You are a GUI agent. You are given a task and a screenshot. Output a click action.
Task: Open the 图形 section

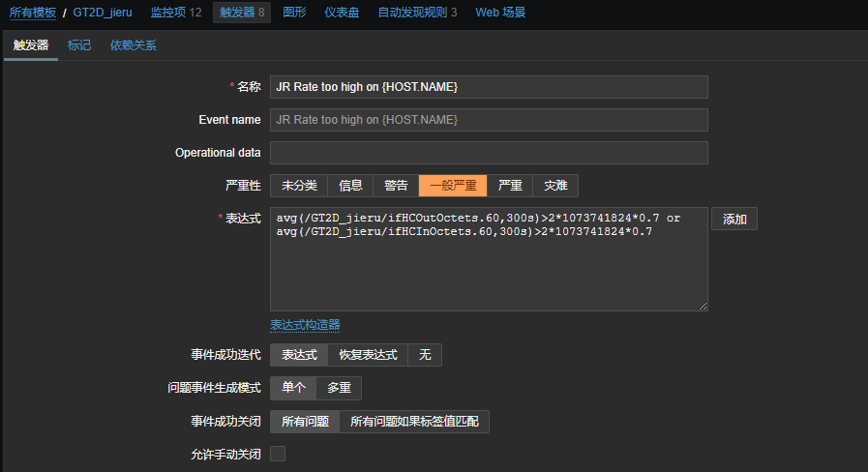tap(294, 13)
